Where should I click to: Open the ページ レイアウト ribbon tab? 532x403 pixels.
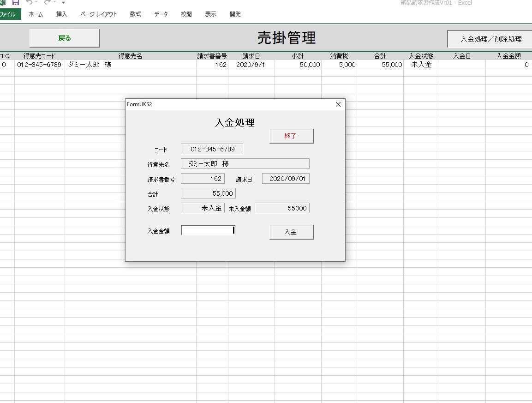tap(98, 14)
